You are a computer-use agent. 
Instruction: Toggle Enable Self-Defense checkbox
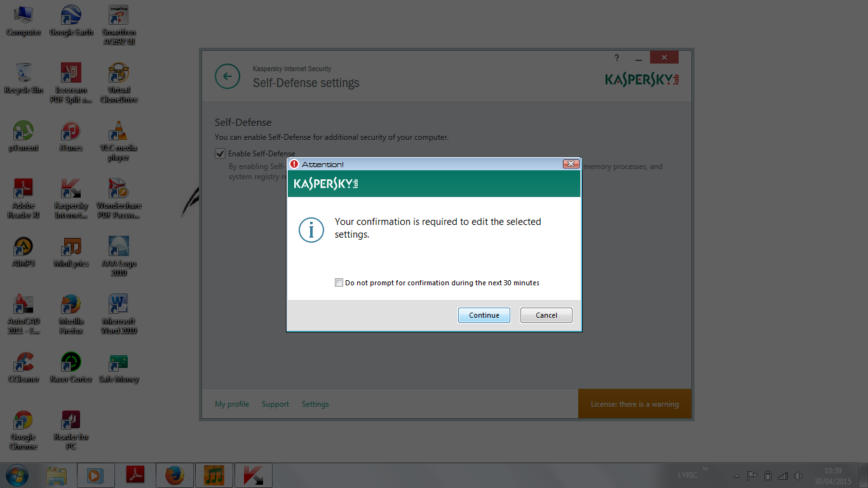220,154
